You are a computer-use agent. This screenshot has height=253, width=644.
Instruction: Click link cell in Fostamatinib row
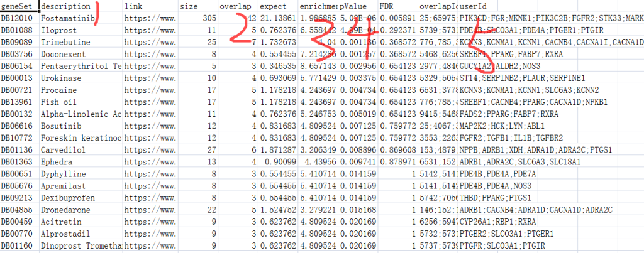coord(150,18)
